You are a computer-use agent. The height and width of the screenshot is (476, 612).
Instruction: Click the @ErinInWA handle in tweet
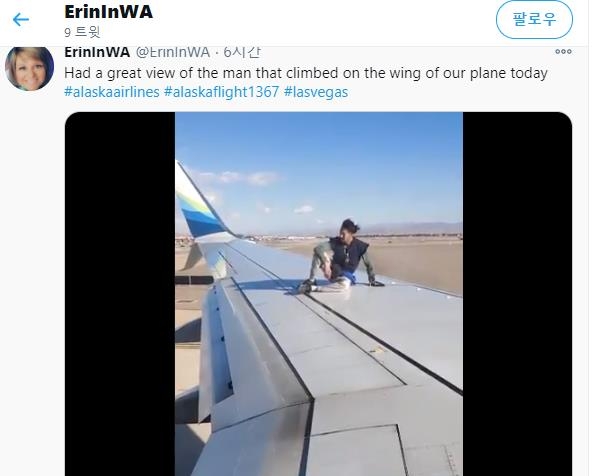click(x=173, y=52)
